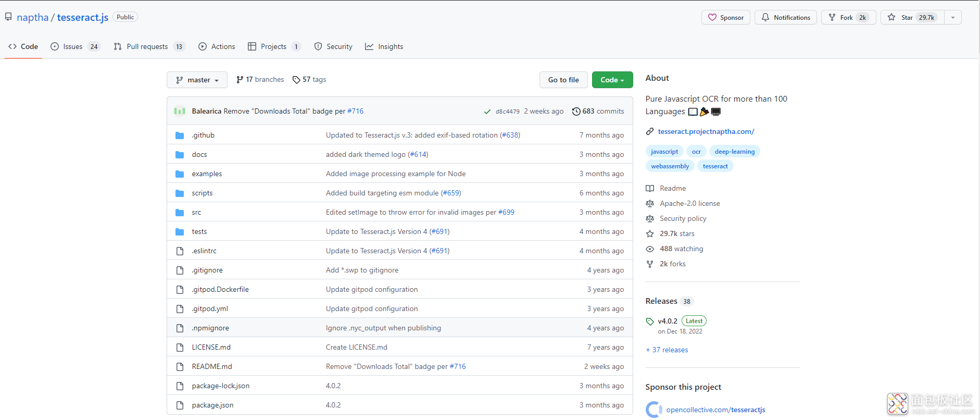Open the .gitpod.Dockerfile file
The width and height of the screenshot is (980, 420).
point(220,289)
